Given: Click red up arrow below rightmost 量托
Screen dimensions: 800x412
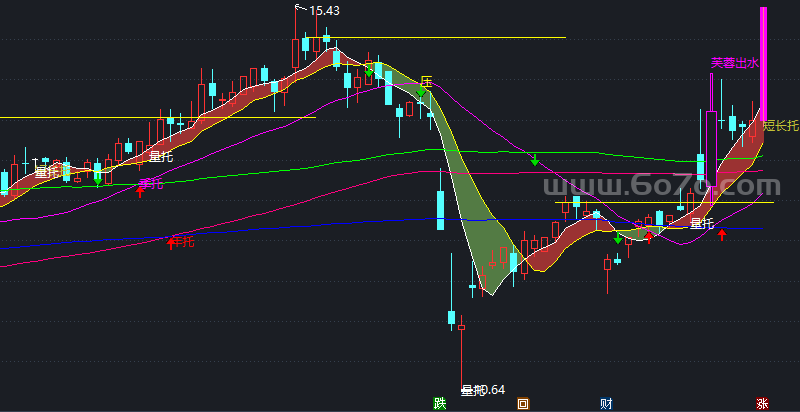Looking at the screenshot, I should 722,236.
